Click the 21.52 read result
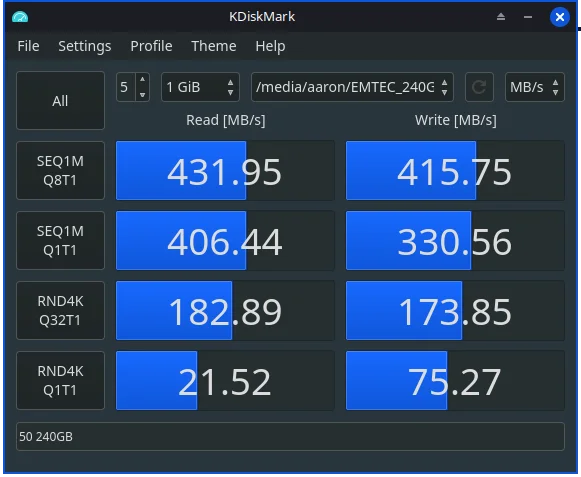Viewport: 581px width, 477px height. pyautogui.click(x=225, y=381)
